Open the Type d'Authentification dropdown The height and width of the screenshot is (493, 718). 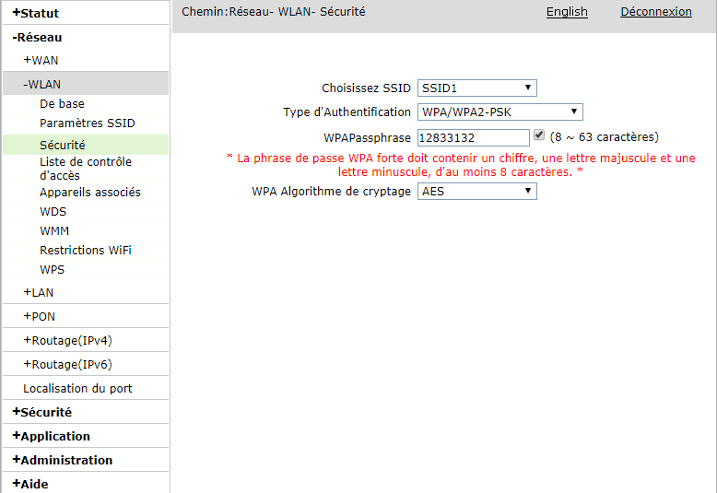pos(500,112)
